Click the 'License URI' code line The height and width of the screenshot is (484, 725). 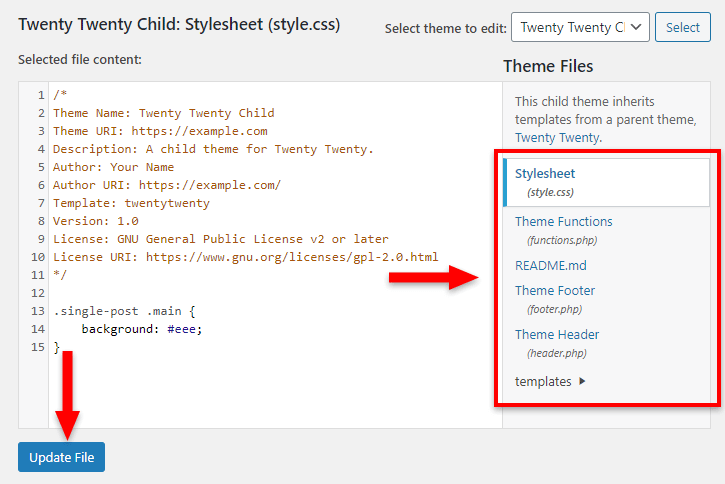[246, 257]
